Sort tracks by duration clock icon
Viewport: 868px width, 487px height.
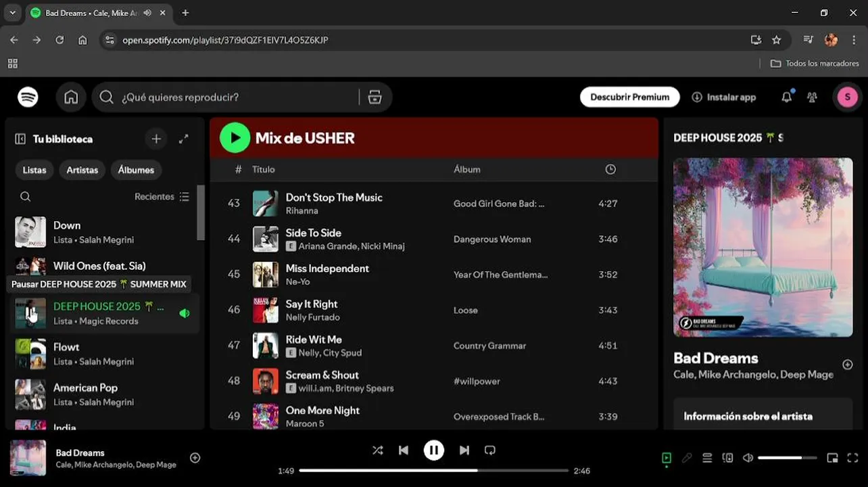point(610,170)
